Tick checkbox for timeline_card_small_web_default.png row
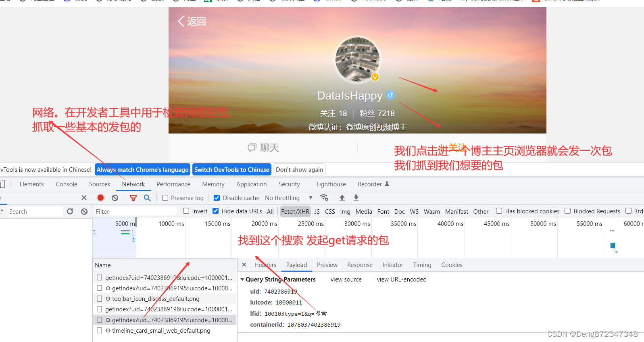644x342 pixels. pyautogui.click(x=99, y=331)
